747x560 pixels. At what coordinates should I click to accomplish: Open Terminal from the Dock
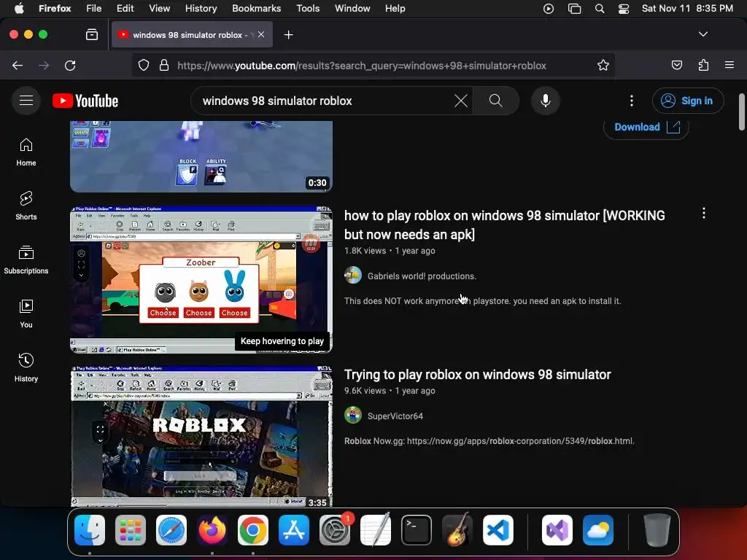click(x=417, y=530)
